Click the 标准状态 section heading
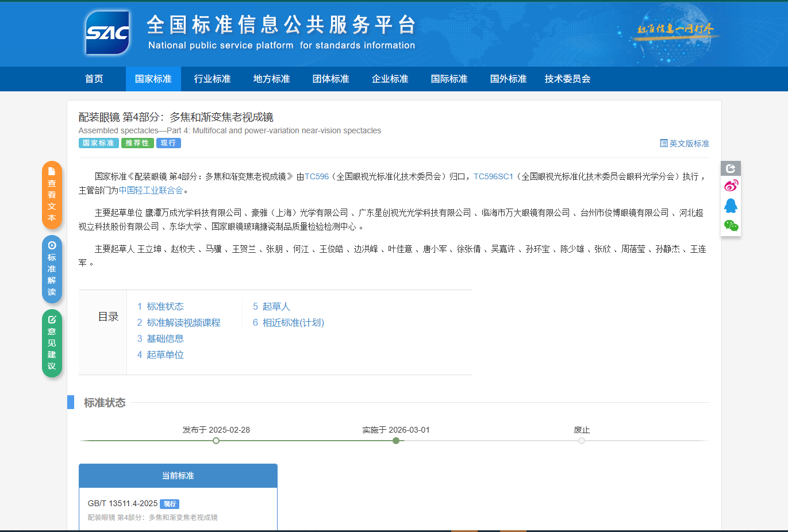The width and height of the screenshot is (788, 532). (x=105, y=403)
